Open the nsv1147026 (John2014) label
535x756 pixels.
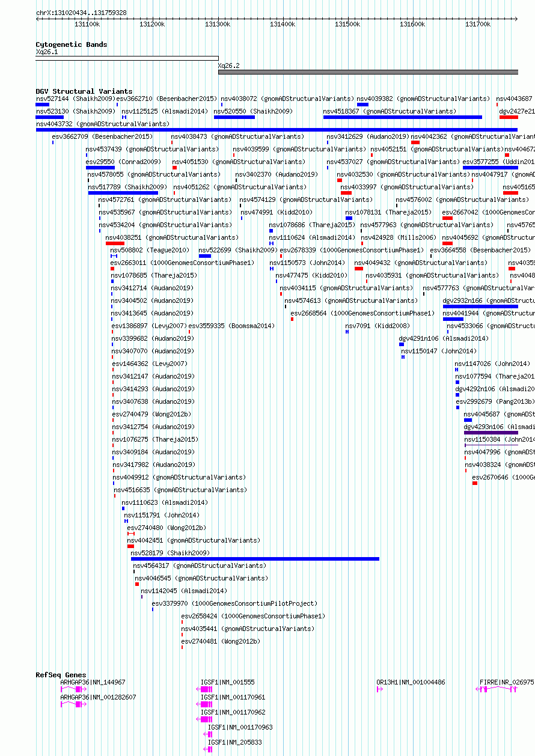point(492,364)
